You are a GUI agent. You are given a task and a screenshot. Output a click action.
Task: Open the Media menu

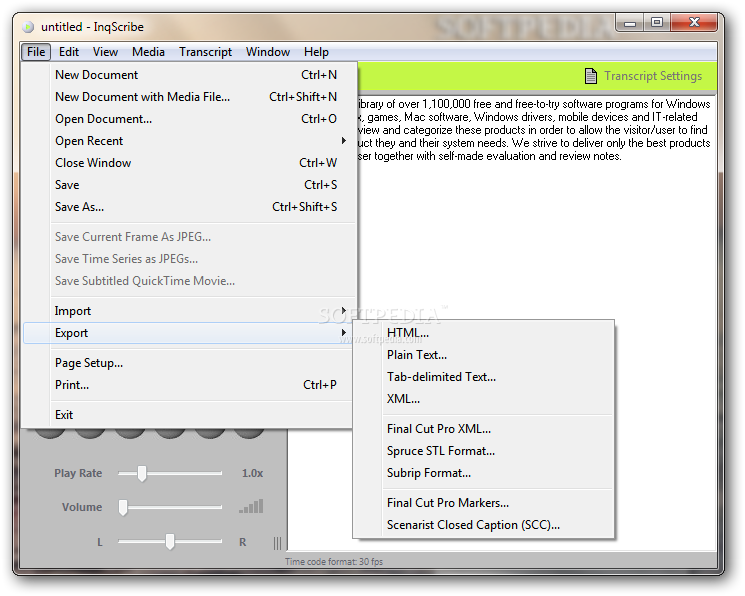coord(148,52)
